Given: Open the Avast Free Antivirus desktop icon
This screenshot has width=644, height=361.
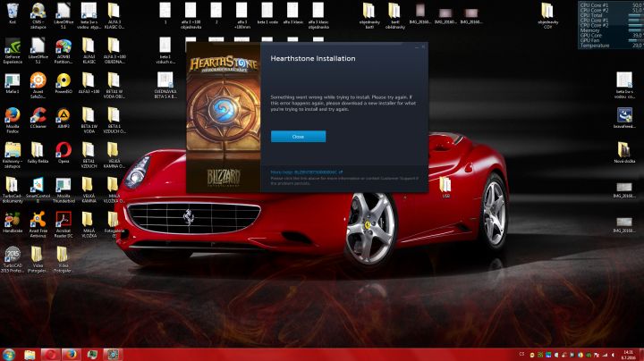Looking at the screenshot, I should pyautogui.click(x=38, y=225).
